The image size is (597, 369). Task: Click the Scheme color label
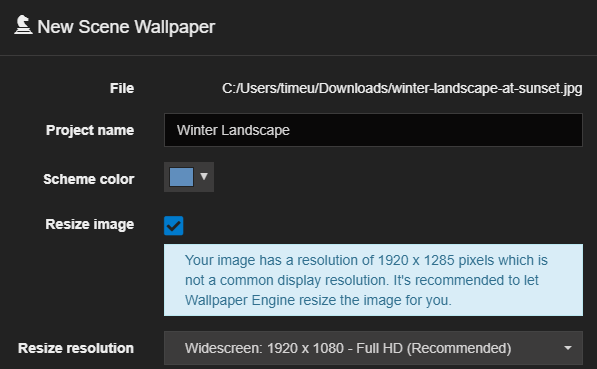(89, 179)
